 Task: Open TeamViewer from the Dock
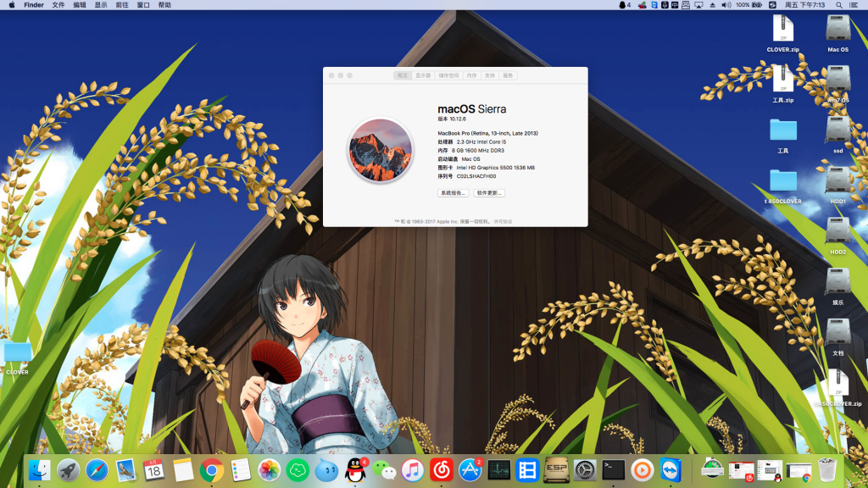tap(671, 470)
